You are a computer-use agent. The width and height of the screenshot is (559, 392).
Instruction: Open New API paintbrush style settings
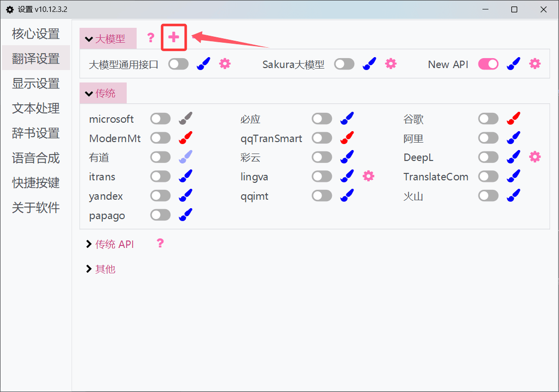pos(513,64)
